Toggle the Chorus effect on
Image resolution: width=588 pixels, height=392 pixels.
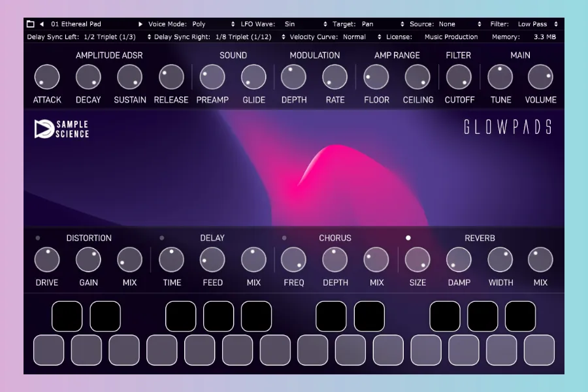[284, 238]
